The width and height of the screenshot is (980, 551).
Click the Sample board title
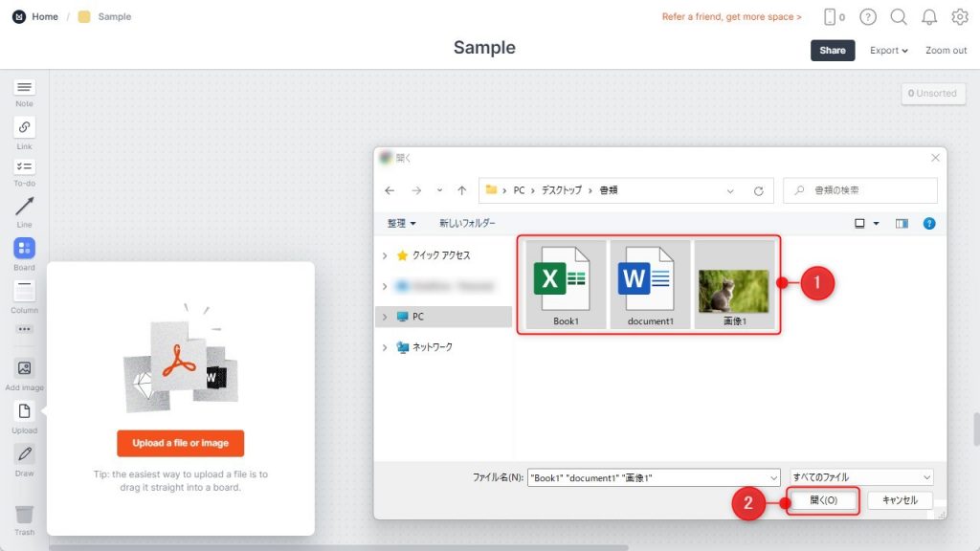coord(484,48)
